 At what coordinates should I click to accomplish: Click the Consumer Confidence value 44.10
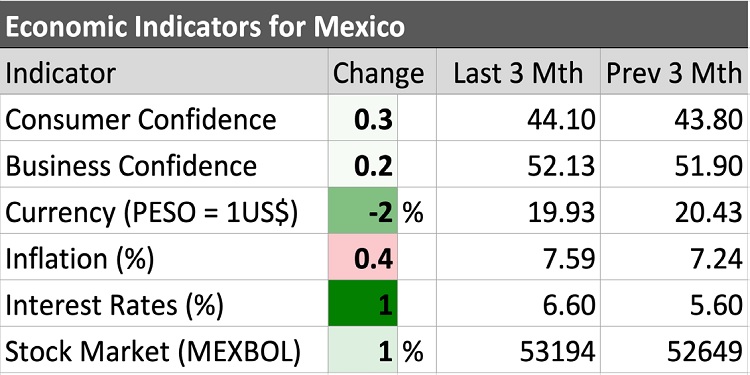point(562,120)
